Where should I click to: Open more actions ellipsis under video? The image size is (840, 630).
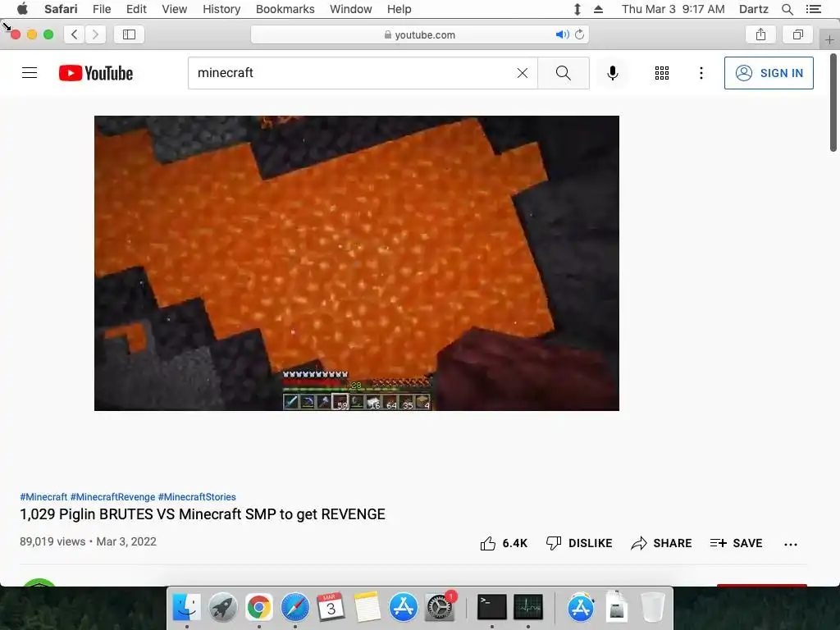click(790, 545)
